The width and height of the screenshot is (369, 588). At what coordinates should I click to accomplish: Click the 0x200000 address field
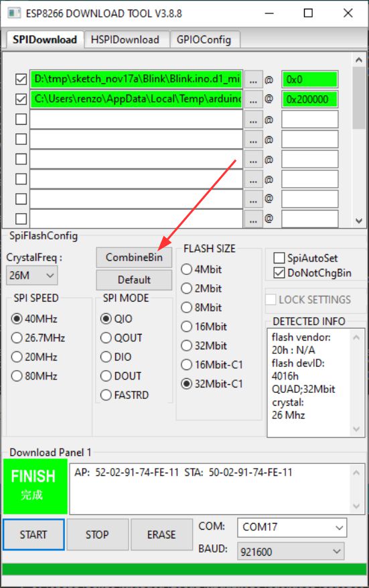(x=310, y=99)
